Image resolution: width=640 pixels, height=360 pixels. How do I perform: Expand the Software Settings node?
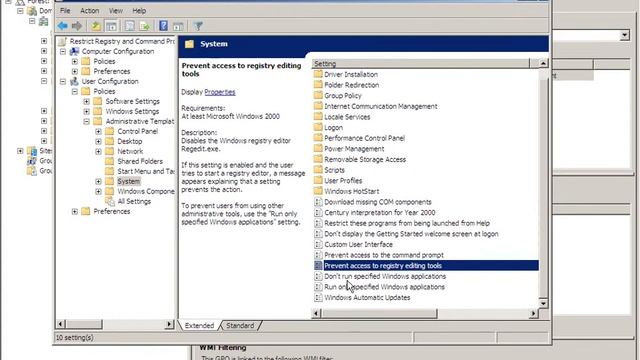87,101
